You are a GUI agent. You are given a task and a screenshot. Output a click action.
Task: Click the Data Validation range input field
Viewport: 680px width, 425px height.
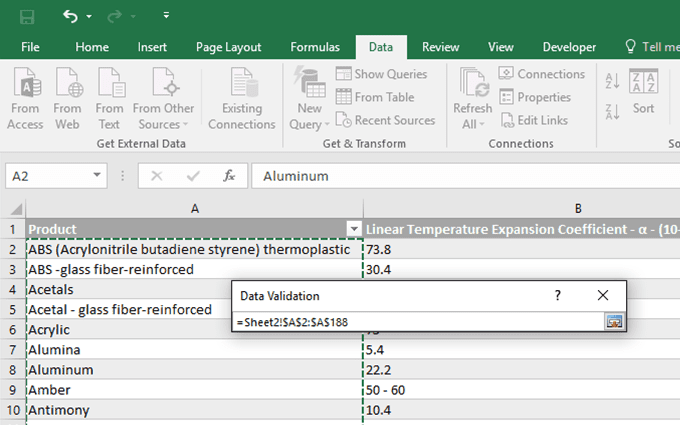coord(419,322)
